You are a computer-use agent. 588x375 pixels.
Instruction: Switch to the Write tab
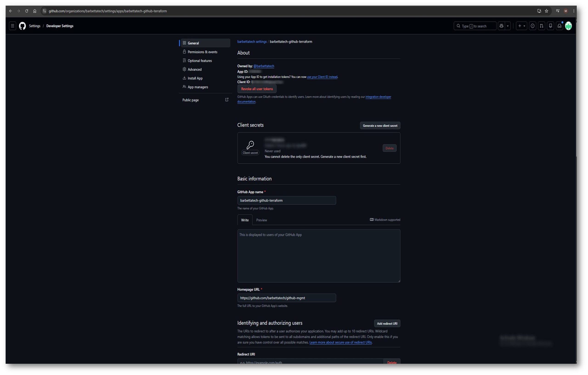(x=245, y=220)
